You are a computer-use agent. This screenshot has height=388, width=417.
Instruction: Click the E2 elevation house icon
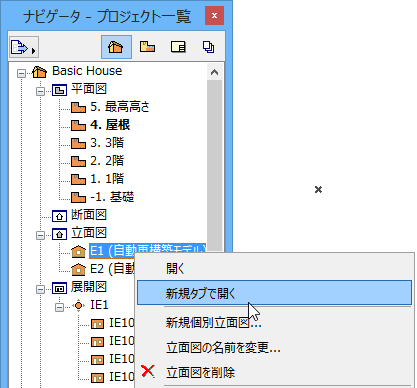[78, 269]
